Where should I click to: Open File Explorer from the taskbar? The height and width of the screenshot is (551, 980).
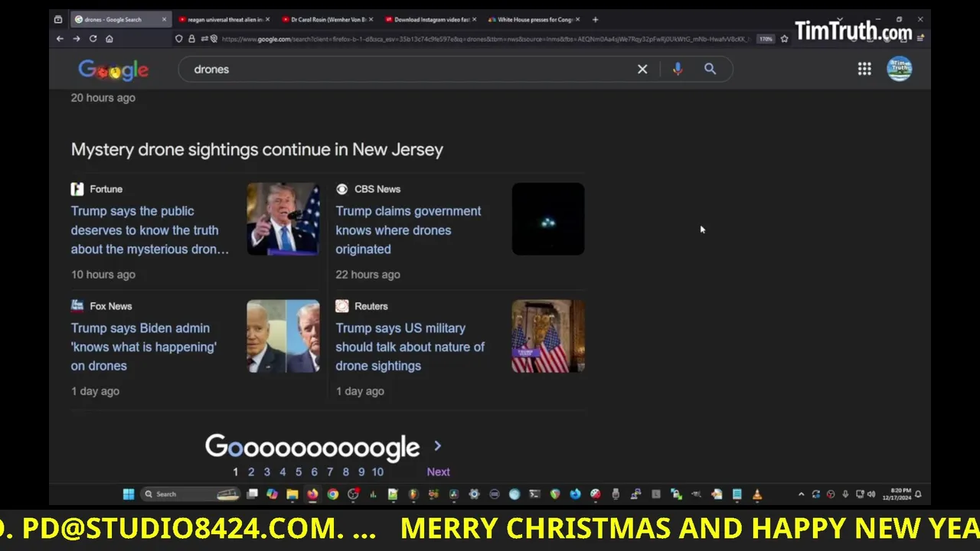pyautogui.click(x=292, y=494)
